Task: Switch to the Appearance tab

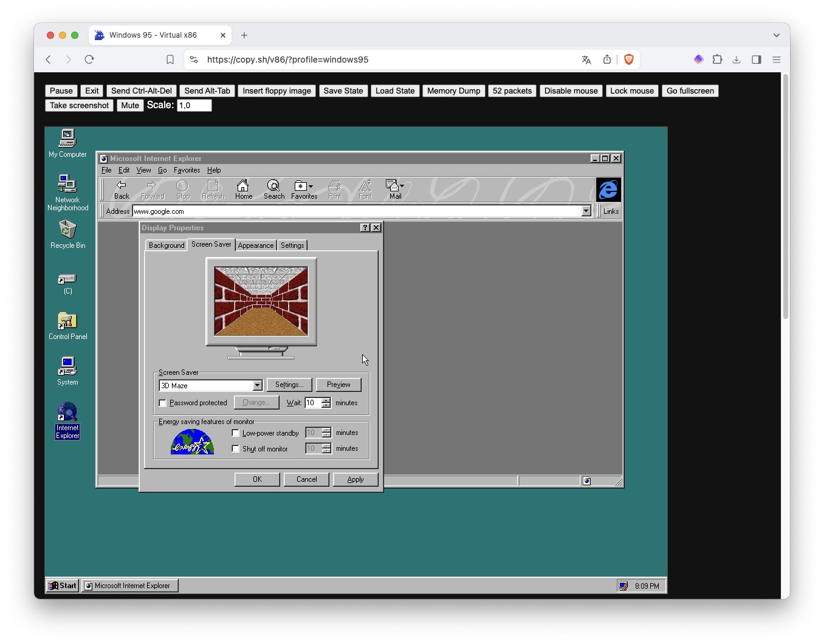Action: (x=255, y=245)
